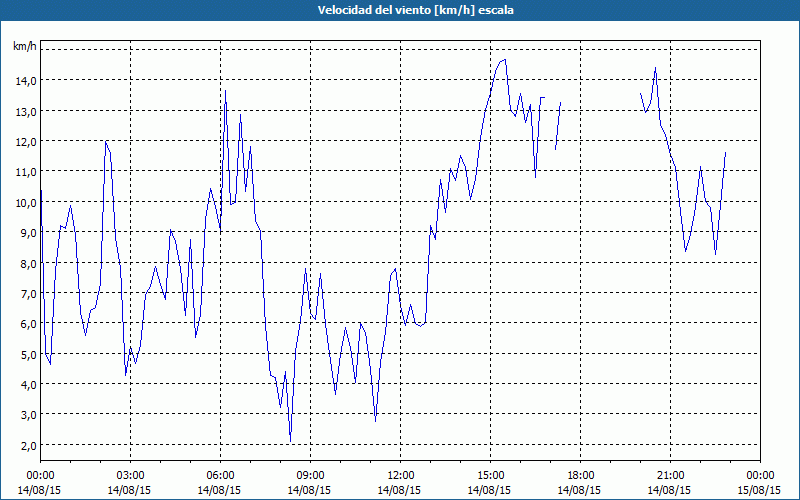Click the 21:00 time axis label
This screenshot has height=500, width=800.
click(x=670, y=476)
